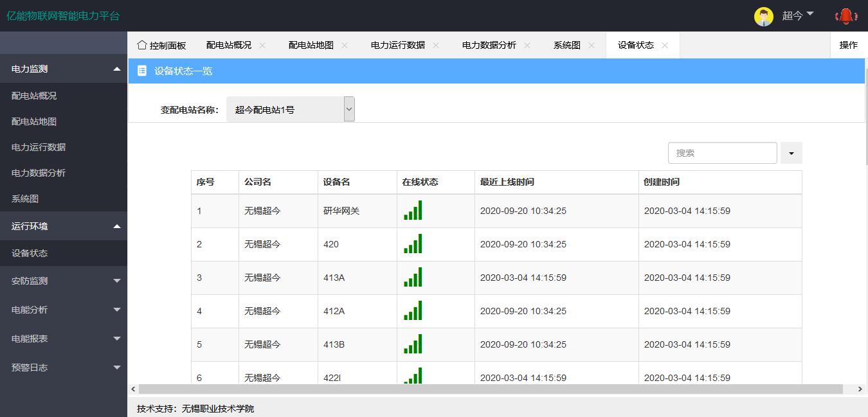Click the 搜索 search input field
Viewport: 868px width, 417px height.
click(x=722, y=154)
